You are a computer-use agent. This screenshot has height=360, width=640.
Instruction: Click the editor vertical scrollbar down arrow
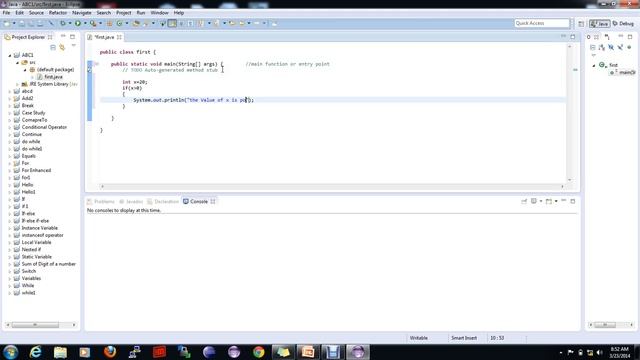click(x=569, y=180)
